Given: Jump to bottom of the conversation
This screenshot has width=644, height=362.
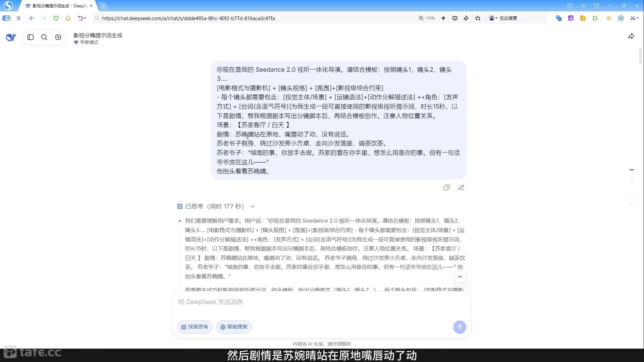Looking at the screenshot, I should click(460, 277).
